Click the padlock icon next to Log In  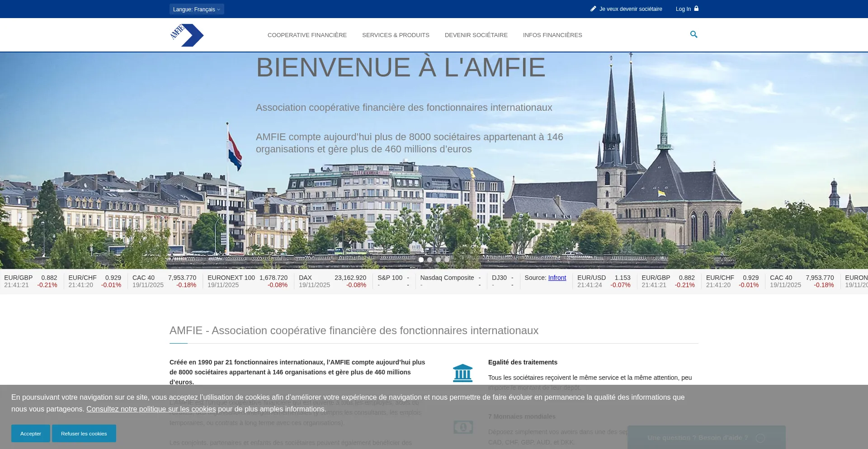tap(696, 9)
